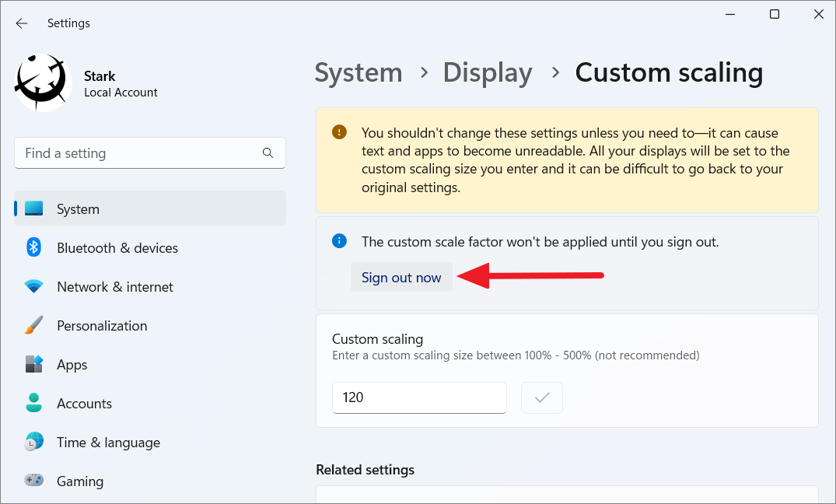Click the Personalization brush icon
The image size is (836, 504).
pyautogui.click(x=34, y=325)
